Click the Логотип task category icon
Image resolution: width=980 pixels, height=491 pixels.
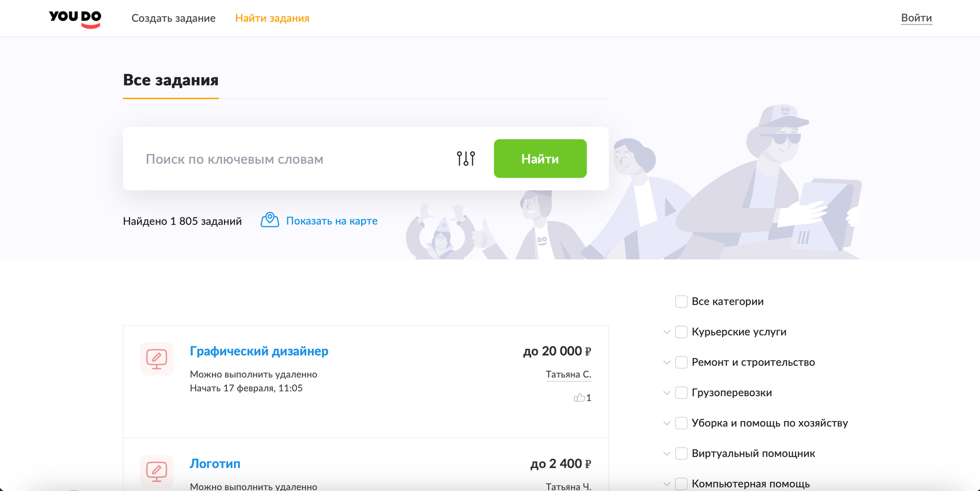pos(157,471)
